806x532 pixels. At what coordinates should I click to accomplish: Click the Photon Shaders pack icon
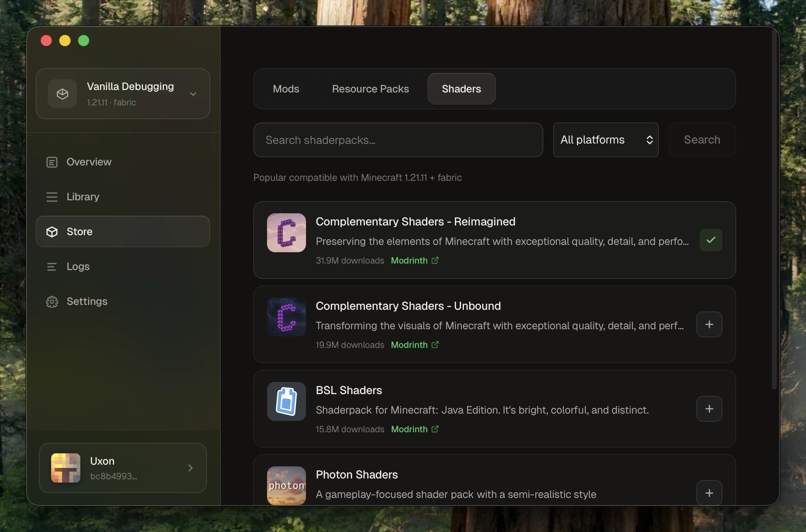coord(286,486)
